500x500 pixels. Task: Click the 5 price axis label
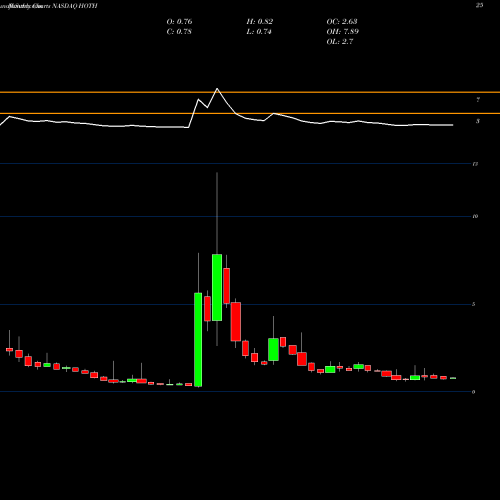point(474,304)
